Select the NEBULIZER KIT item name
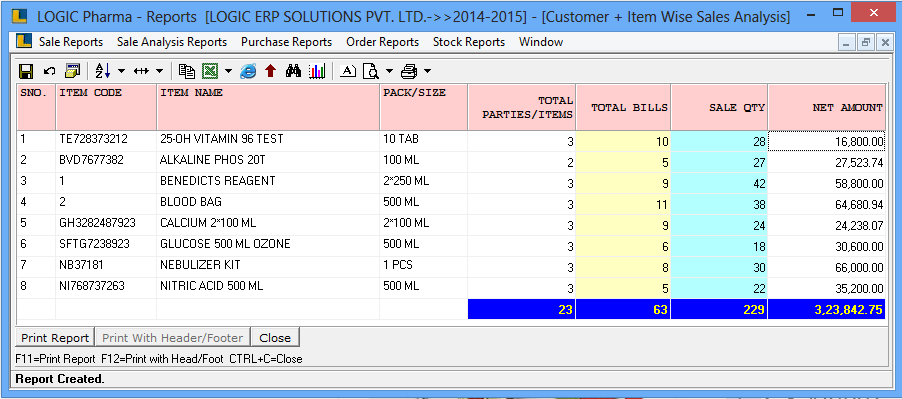This screenshot has height=399, width=902. tap(200, 265)
